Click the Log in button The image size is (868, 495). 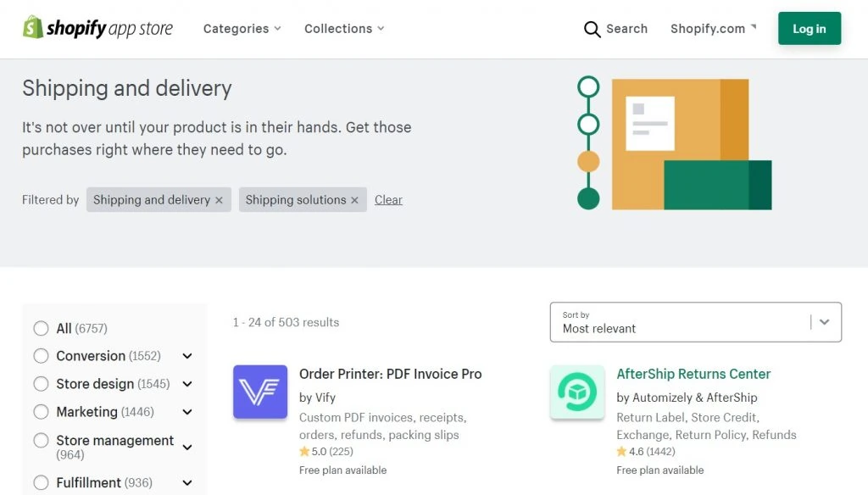click(x=809, y=28)
